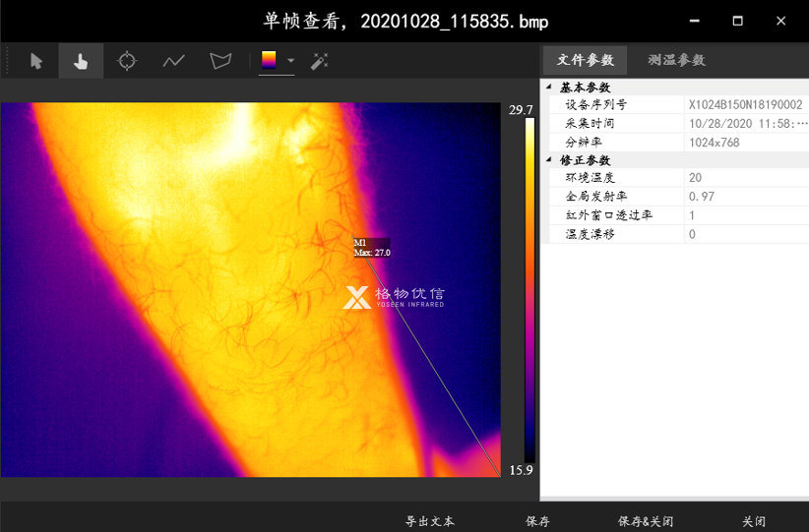The height and width of the screenshot is (532, 809).
Task: Click the temperature color scale bar
Action: (529, 290)
